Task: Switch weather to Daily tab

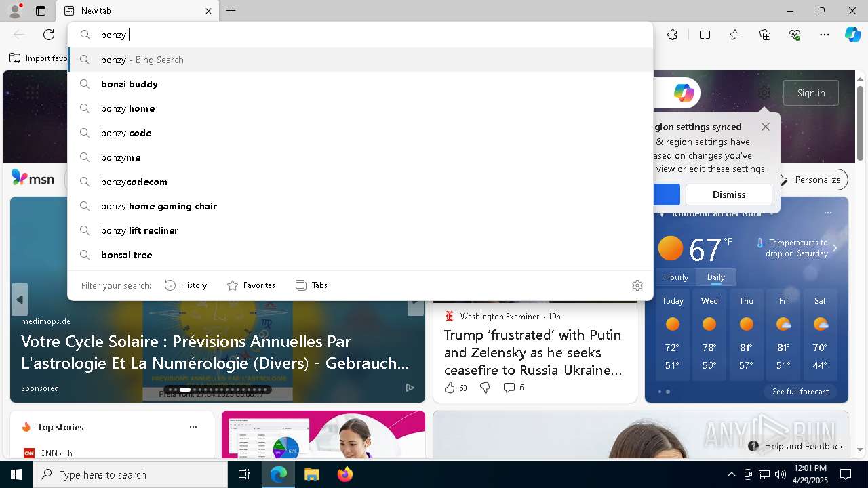Action: pos(715,277)
